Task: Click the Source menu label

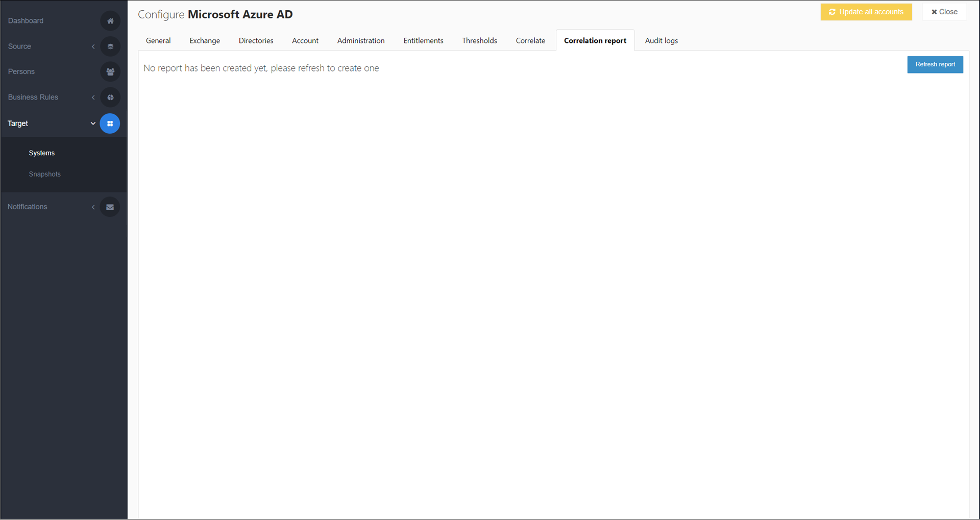Action: 19,46
